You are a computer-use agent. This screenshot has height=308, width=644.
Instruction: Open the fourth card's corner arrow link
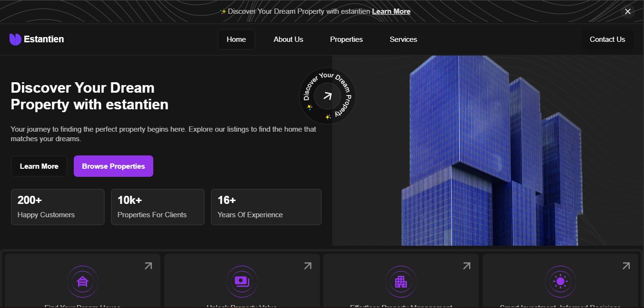click(x=626, y=266)
